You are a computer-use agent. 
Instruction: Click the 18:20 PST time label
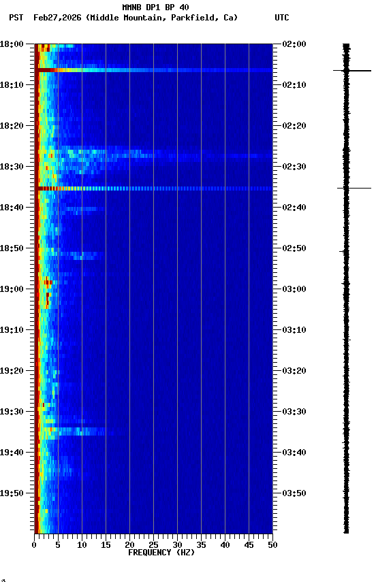click(x=12, y=126)
